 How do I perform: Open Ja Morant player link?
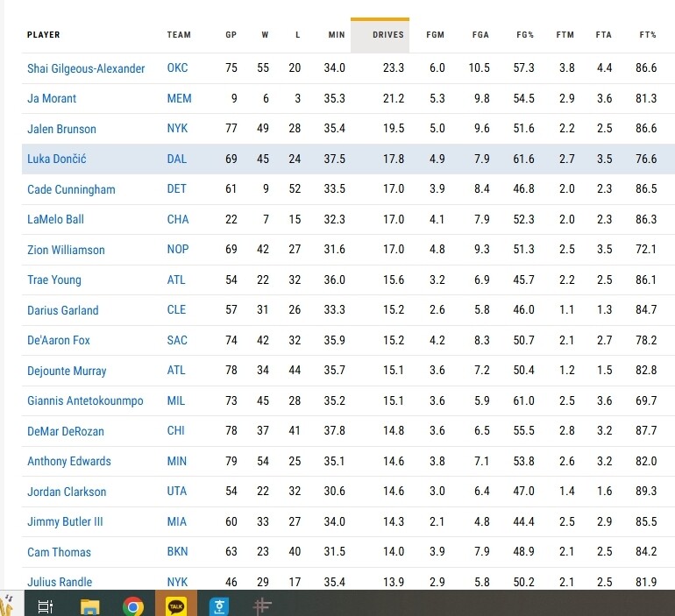tap(52, 98)
